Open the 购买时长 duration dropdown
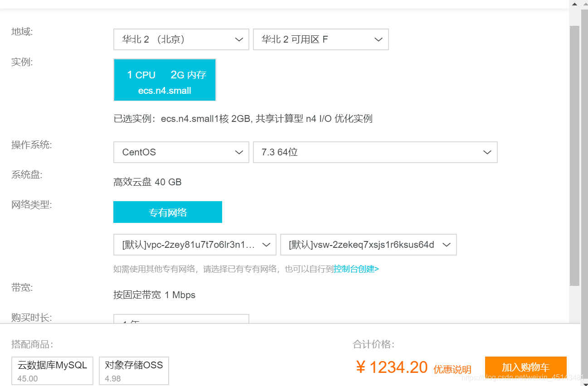588x386 pixels. (181, 319)
